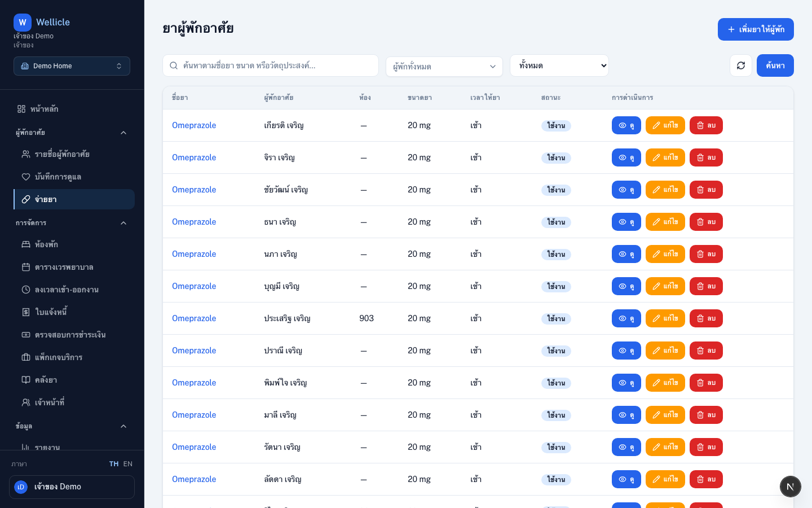Switch language to EN
Image resolution: width=812 pixels, height=508 pixels.
[128, 464]
